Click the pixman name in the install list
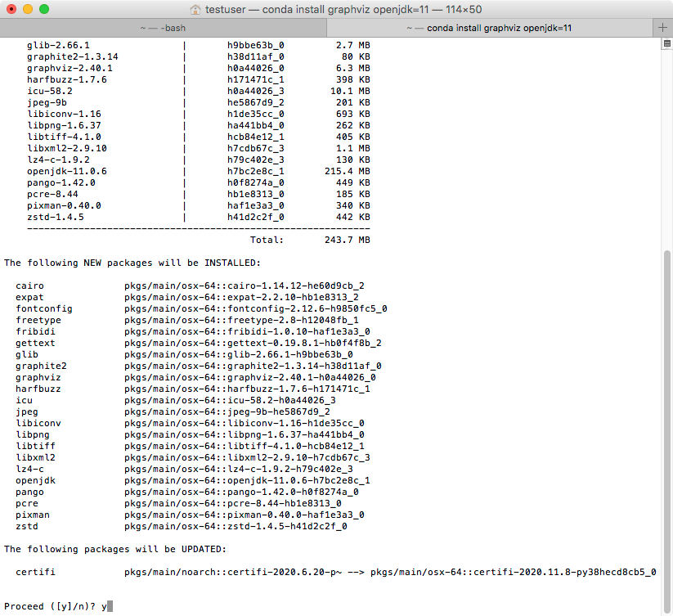Viewport: 673px width, 616px height. coord(33,515)
